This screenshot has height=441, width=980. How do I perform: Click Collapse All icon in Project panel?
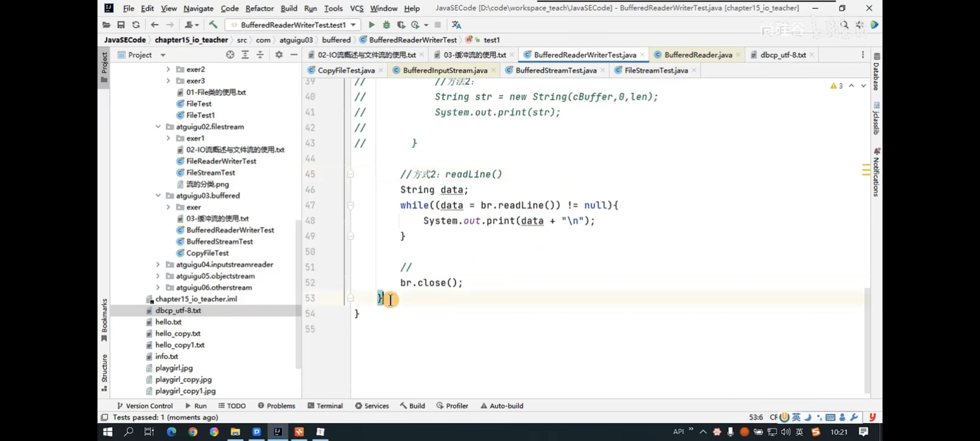pyautogui.click(x=260, y=55)
